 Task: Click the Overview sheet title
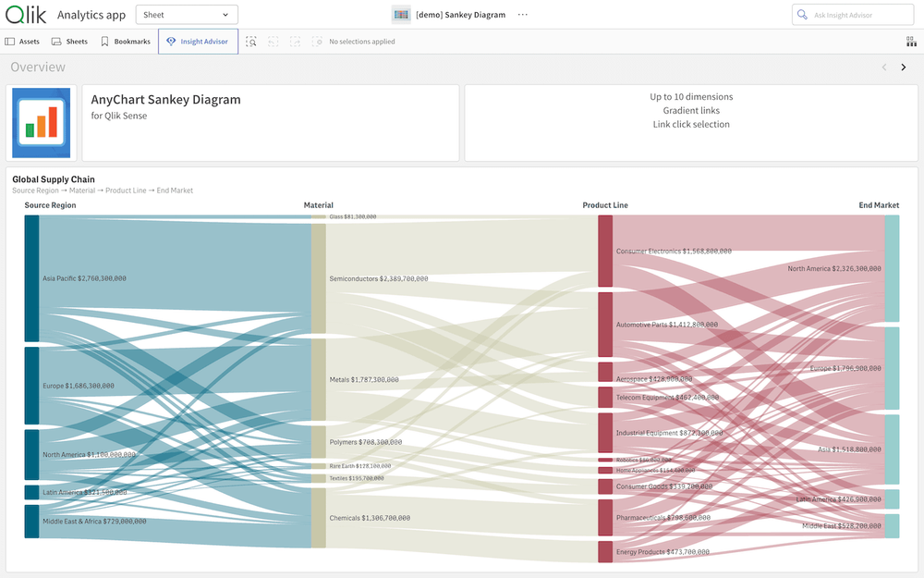(x=38, y=68)
